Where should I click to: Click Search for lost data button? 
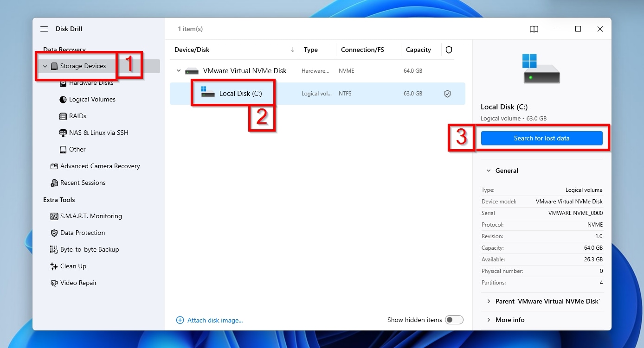click(x=541, y=139)
